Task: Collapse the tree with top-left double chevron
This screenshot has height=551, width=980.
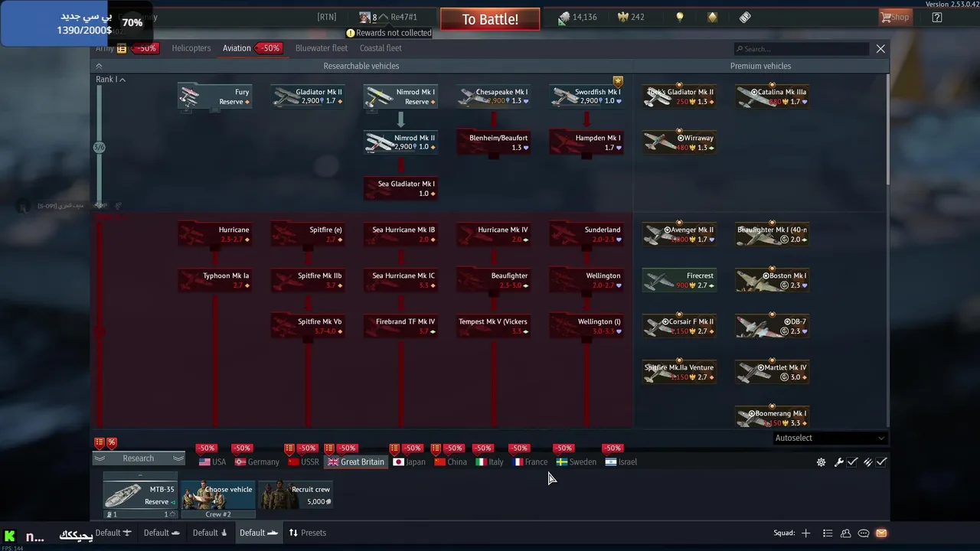Action: click(99, 66)
